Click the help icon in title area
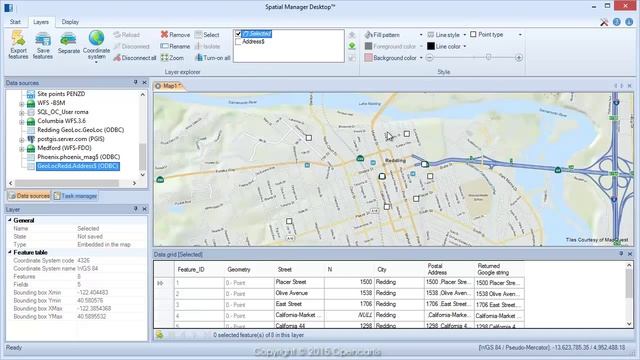 (617, 22)
